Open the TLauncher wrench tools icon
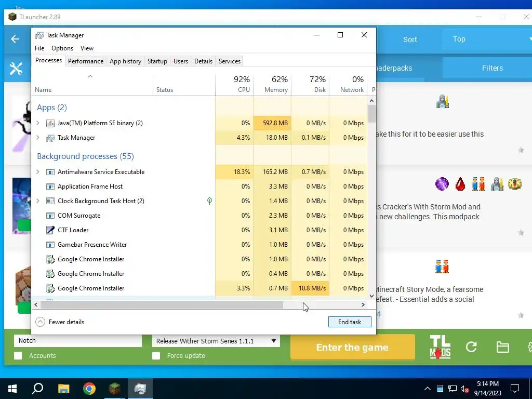The image size is (532, 399). (x=16, y=69)
